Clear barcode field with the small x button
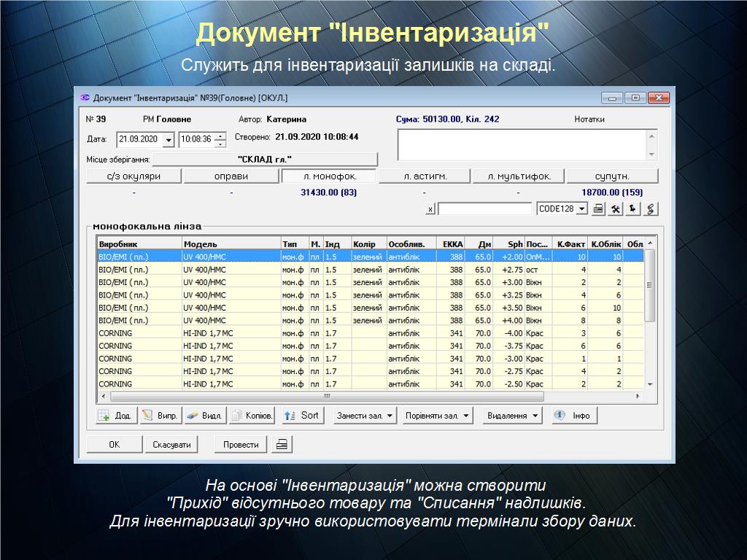The width and height of the screenshot is (747, 560). [x=430, y=209]
